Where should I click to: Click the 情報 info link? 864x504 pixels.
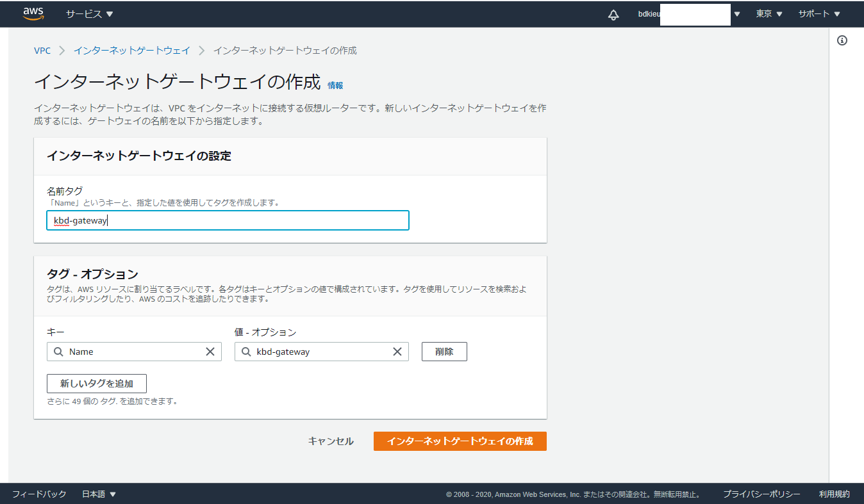click(x=335, y=85)
